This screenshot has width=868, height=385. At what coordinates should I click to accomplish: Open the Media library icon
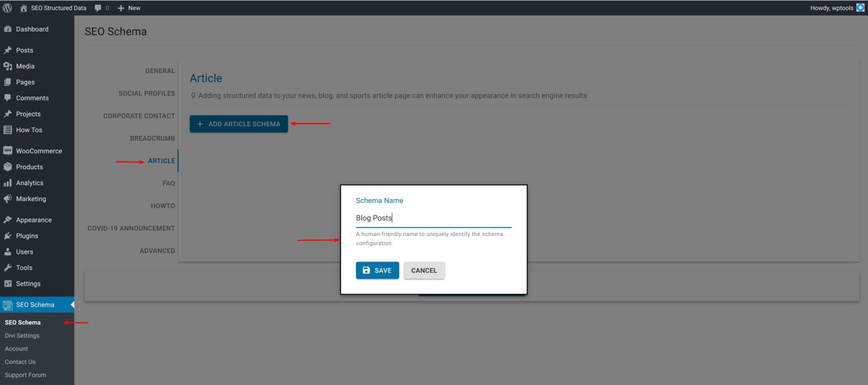coord(8,65)
